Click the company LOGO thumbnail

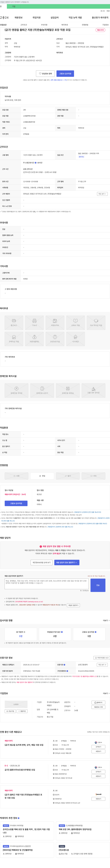point(16,704)
